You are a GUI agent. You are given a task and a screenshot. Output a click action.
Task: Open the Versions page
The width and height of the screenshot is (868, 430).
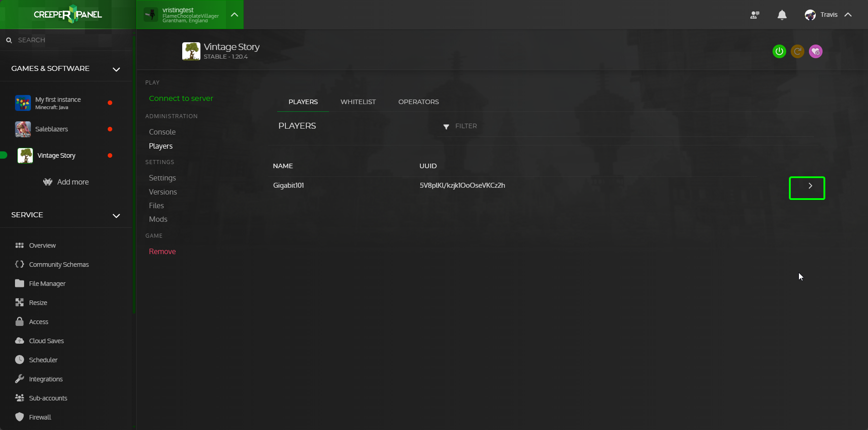point(163,192)
